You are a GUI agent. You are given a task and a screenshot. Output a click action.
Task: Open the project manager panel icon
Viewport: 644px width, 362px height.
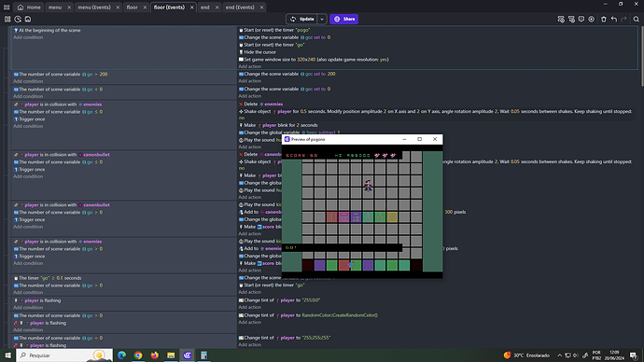point(7,19)
